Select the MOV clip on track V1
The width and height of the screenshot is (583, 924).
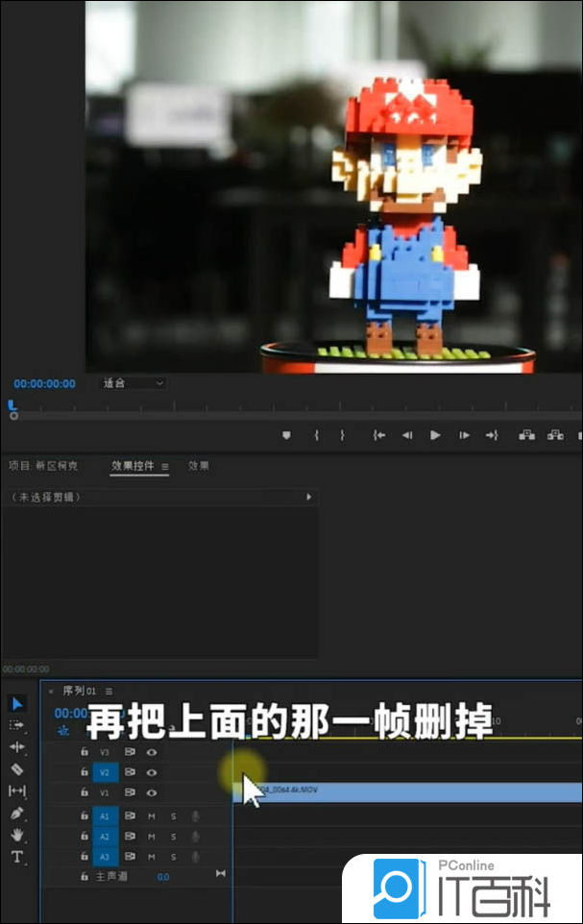click(408, 792)
